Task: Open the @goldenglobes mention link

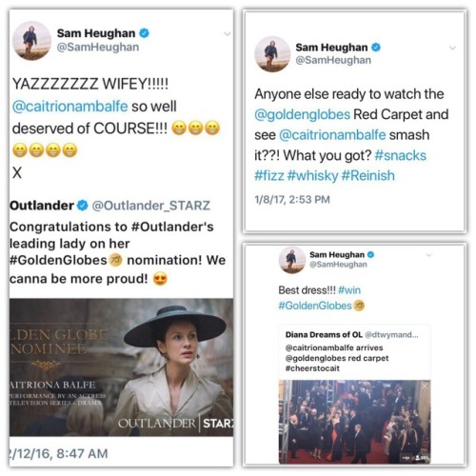Action: (303, 114)
